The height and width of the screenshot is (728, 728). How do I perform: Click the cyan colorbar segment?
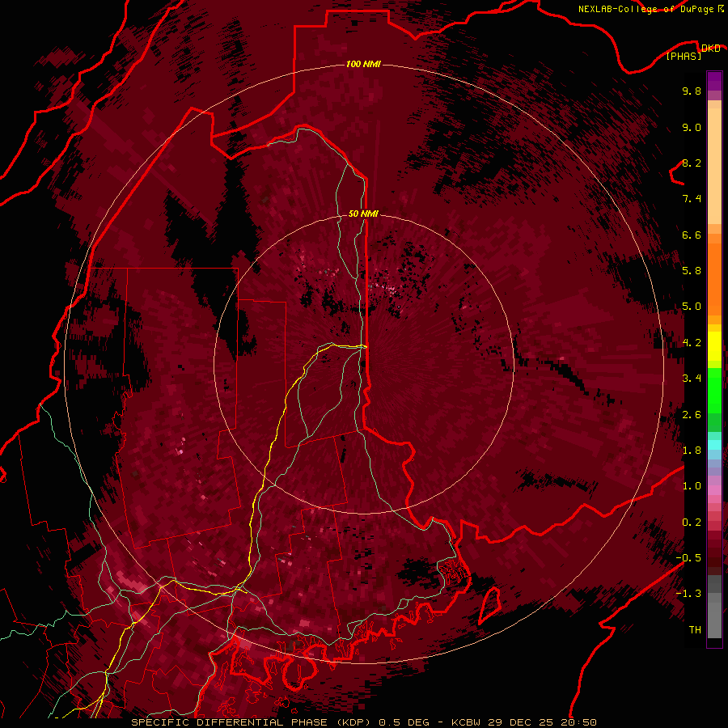tap(714, 445)
